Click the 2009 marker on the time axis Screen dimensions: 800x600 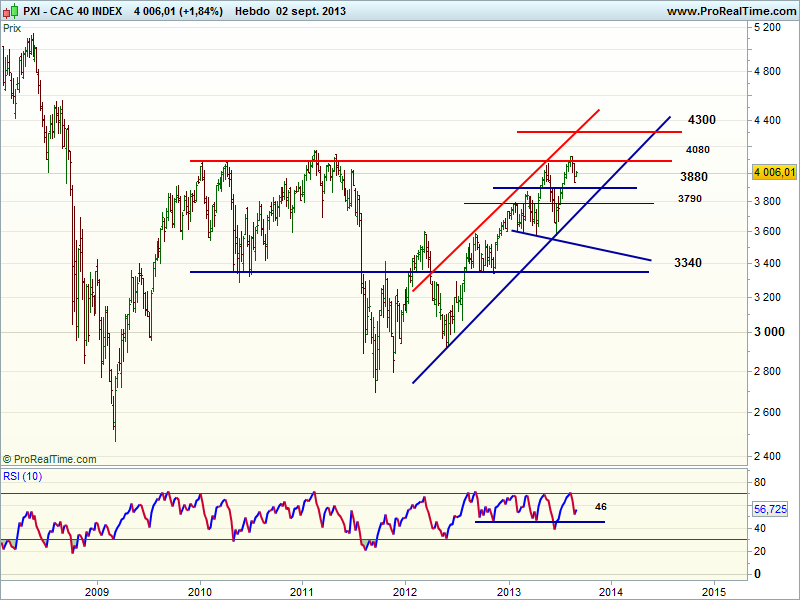[x=97, y=589]
